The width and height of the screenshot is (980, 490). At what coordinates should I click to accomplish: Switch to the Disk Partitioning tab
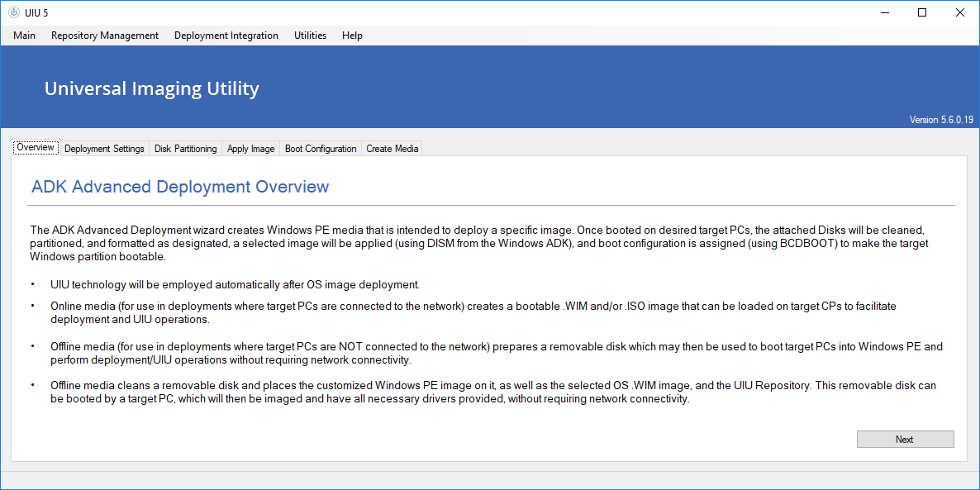(186, 149)
